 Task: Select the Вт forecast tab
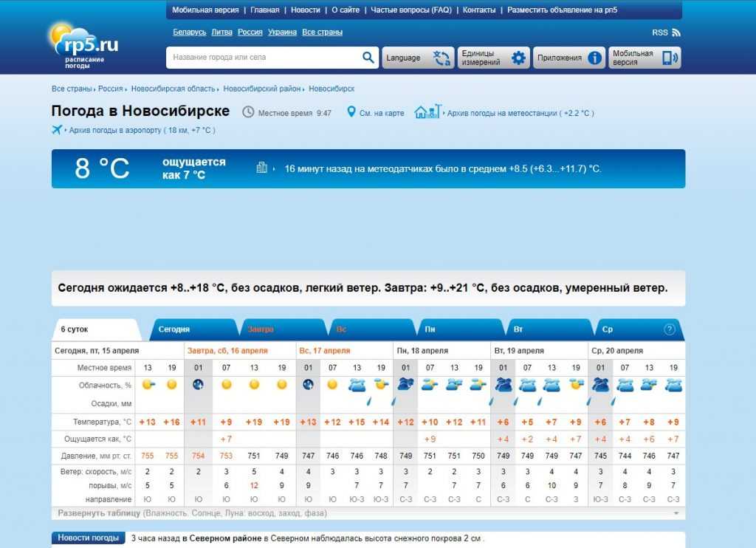click(x=518, y=329)
